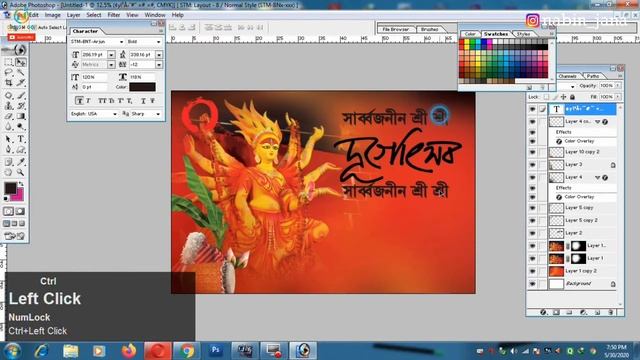The height and width of the screenshot is (360, 640).
Task: Select the Path Selection tool
Action: (x=9, y=140)
